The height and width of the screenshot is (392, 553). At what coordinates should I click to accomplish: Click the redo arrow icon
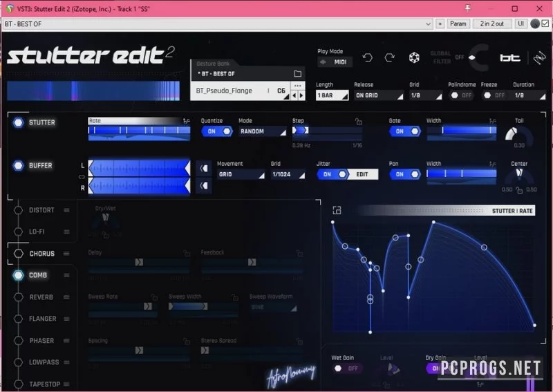click(x=390, y=57)
